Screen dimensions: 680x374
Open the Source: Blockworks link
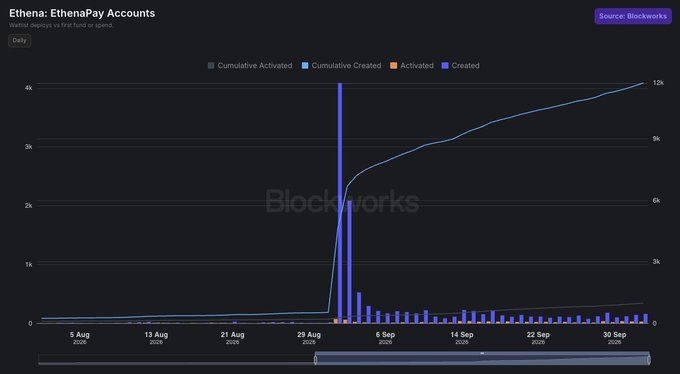point(633,16)
